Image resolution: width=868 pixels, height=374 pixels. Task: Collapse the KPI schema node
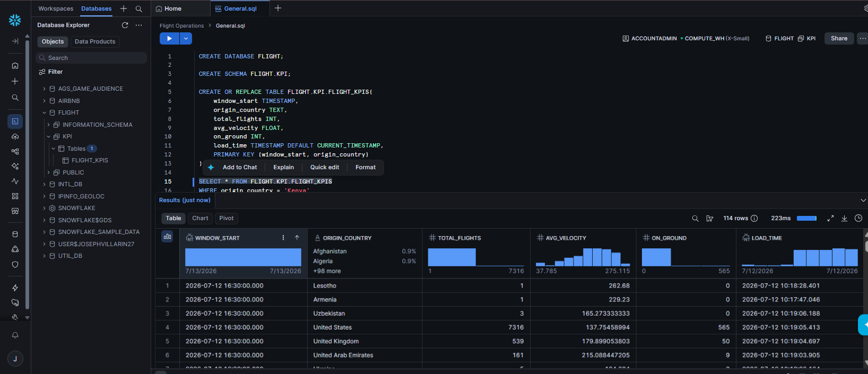pyautogui.click(x=49, y=136)
